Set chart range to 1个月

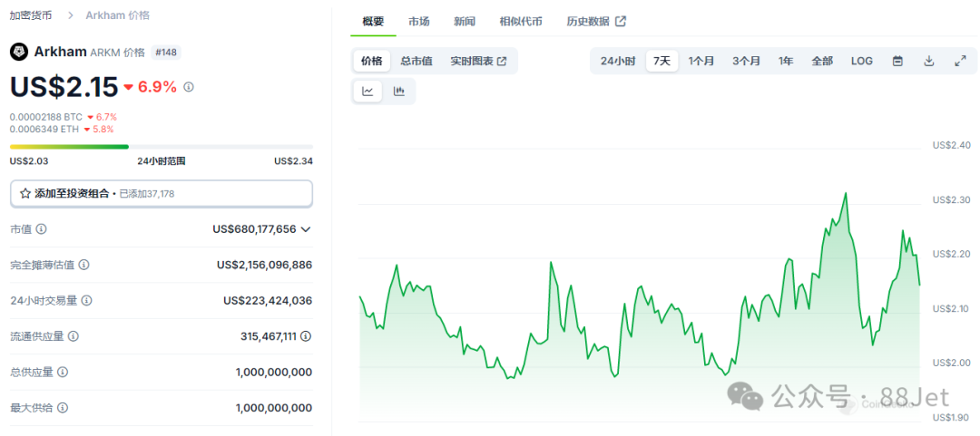[x=701, y=62]
